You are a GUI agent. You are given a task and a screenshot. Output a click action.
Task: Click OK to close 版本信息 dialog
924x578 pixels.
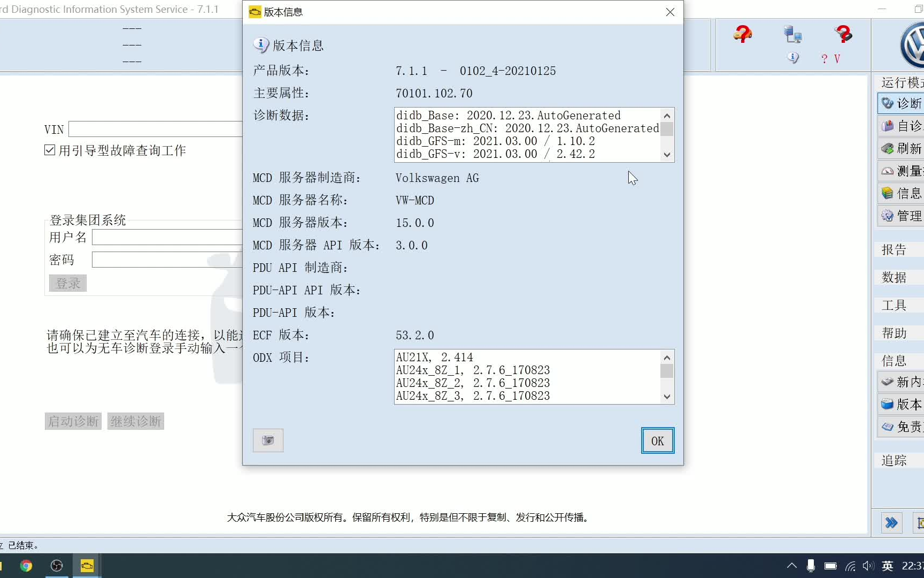pos(657,440)
